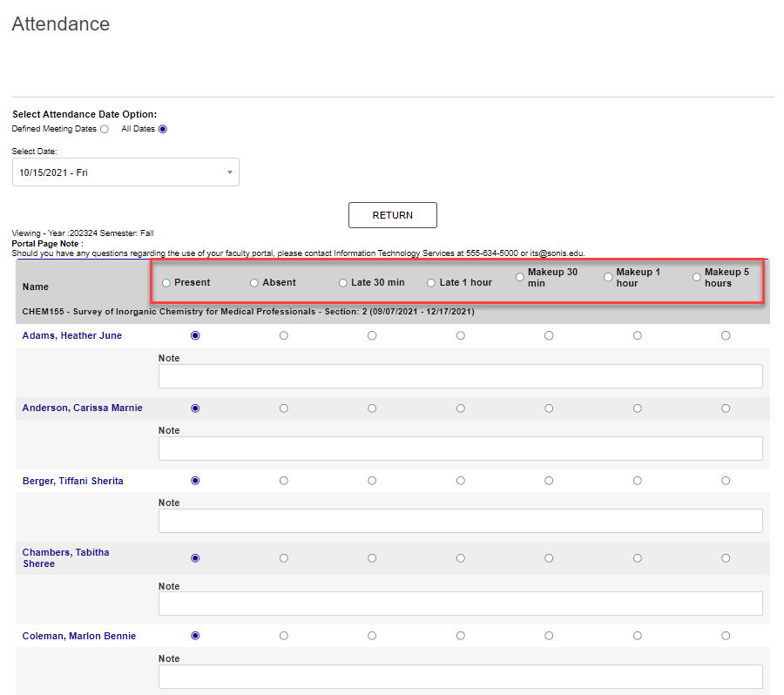Screen dimensions: 784x695
Task: Select Makeup 5 hours header option
Action: [x=695, y=276]
